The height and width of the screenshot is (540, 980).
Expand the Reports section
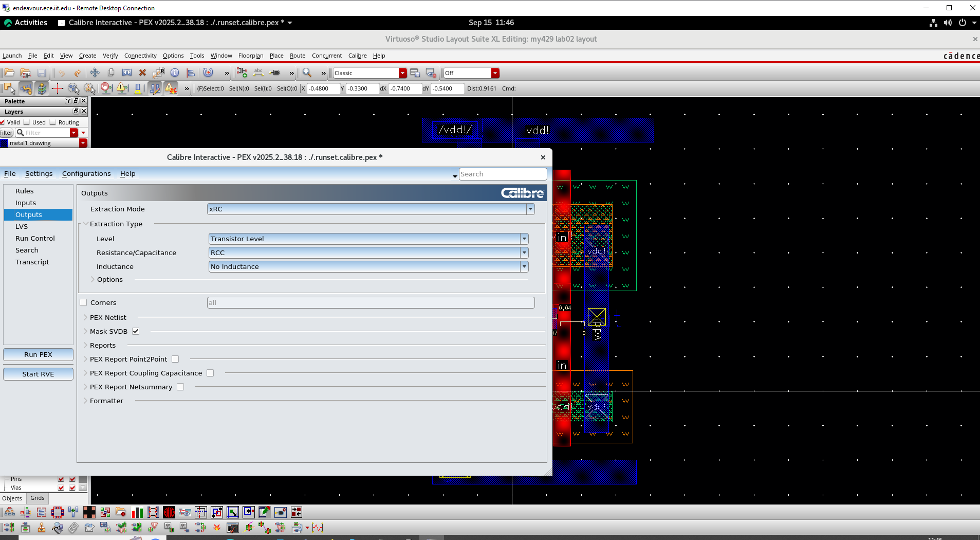coord(85,345)
